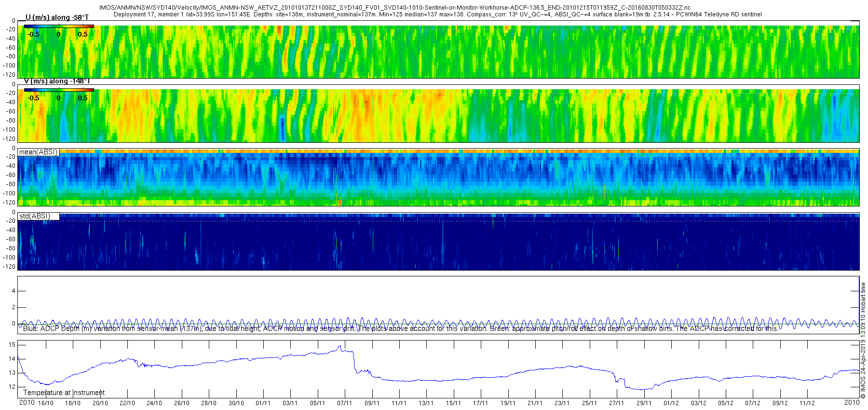Image resolution: width=868 pixels, height=410 pixels.
Task: Click the '4' tick on the depth variation axis
Action: pos(14,291)
